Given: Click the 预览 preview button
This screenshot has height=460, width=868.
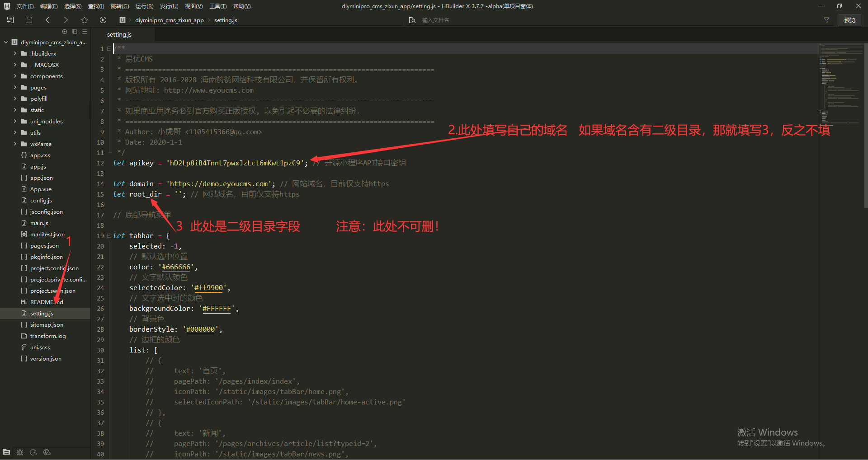Looking at the screenshot, I should (850, 20).
